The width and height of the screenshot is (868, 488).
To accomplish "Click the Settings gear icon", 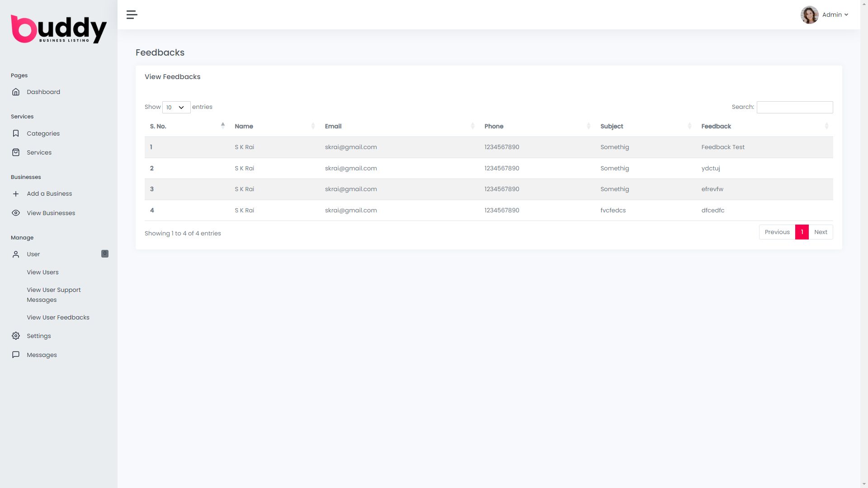I will point(16,336).
